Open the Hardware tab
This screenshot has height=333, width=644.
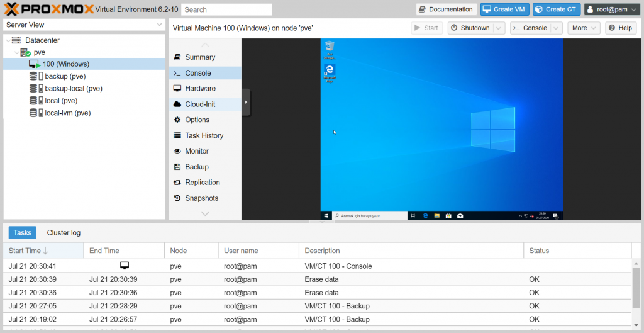click(x=205, y=88)
